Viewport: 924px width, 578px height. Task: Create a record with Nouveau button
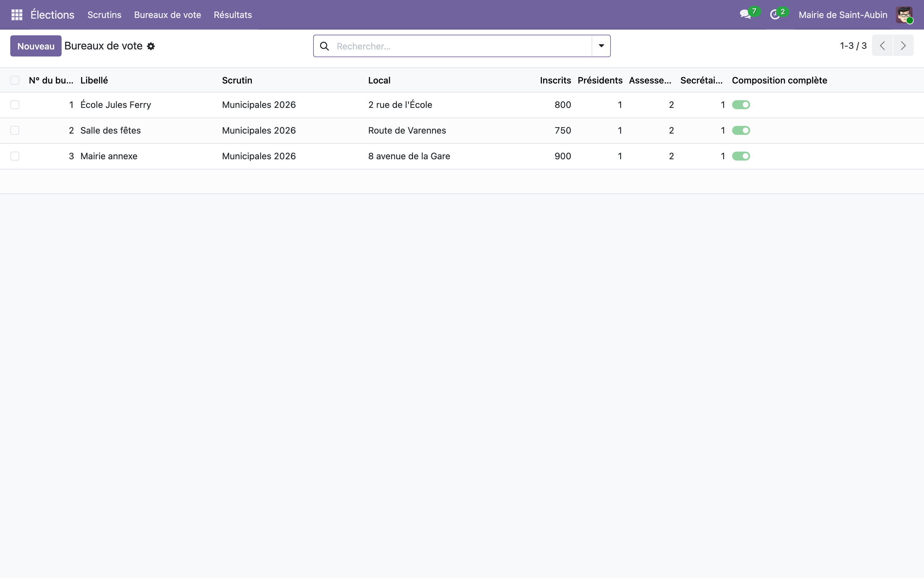coord(36,46)
